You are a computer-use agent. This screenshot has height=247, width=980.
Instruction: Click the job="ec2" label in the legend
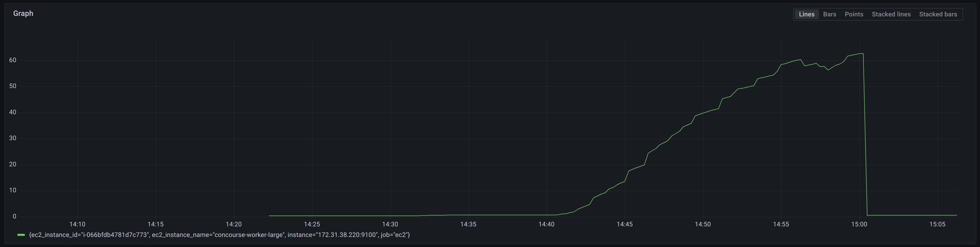(395, 235)
